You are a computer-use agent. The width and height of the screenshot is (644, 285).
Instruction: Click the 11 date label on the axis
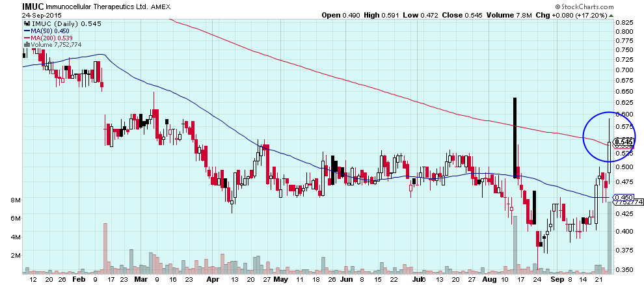[300, 279]
